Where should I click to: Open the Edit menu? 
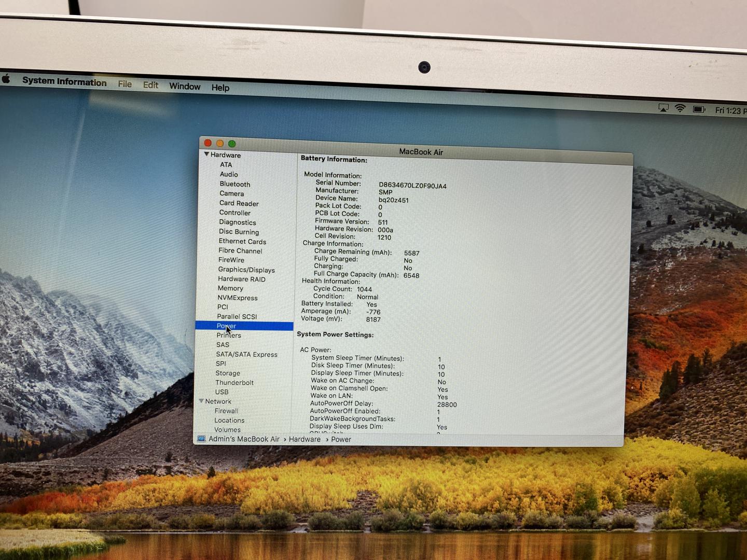[x=150, y=85]
